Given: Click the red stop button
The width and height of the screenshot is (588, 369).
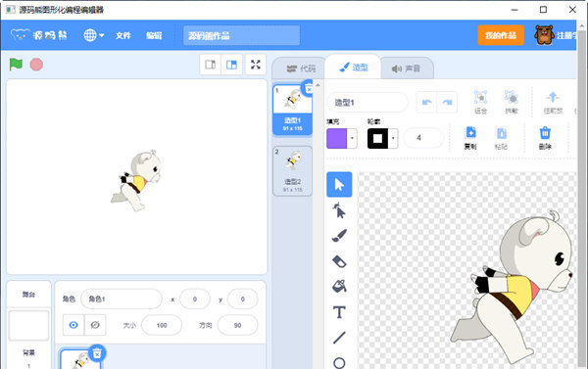Looking at the screenshot, I should click(36, 65).
